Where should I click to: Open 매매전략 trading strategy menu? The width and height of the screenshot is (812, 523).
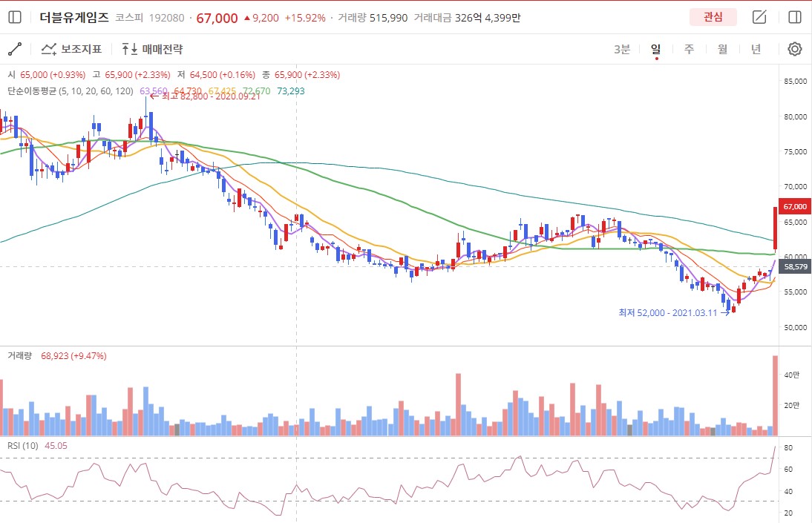(x=152, y=49)
